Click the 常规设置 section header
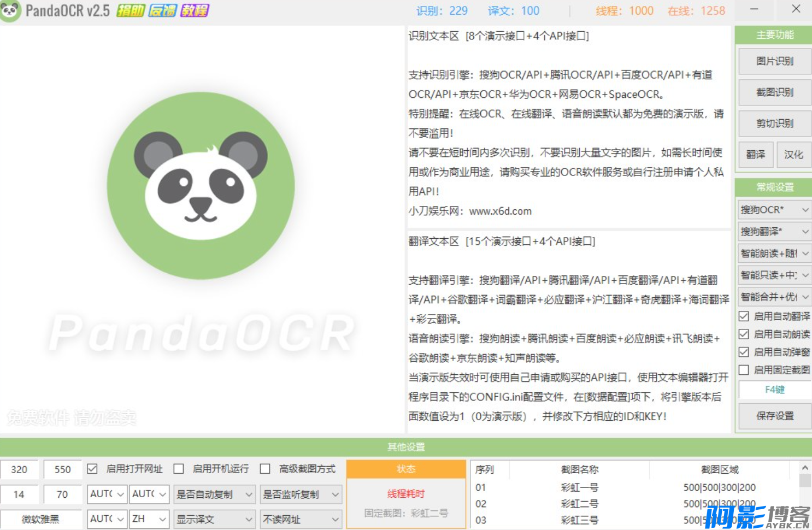Viewport: 812px width, 530px height. pyautogui.click(x=774, y=187)
